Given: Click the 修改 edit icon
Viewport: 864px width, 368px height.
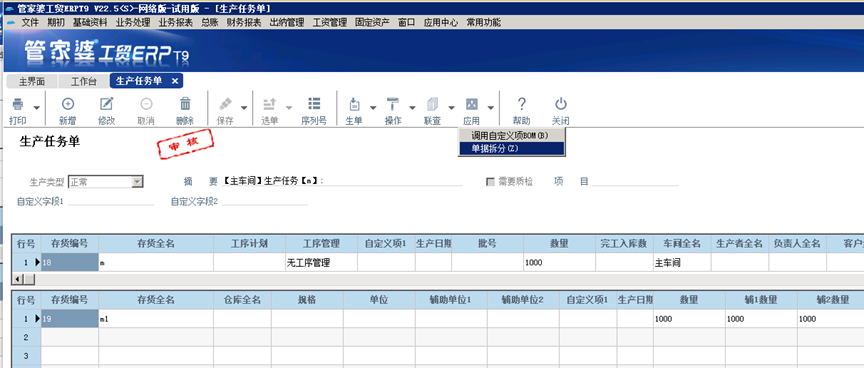Looking at the screenshot, I should tap(106, 104).
